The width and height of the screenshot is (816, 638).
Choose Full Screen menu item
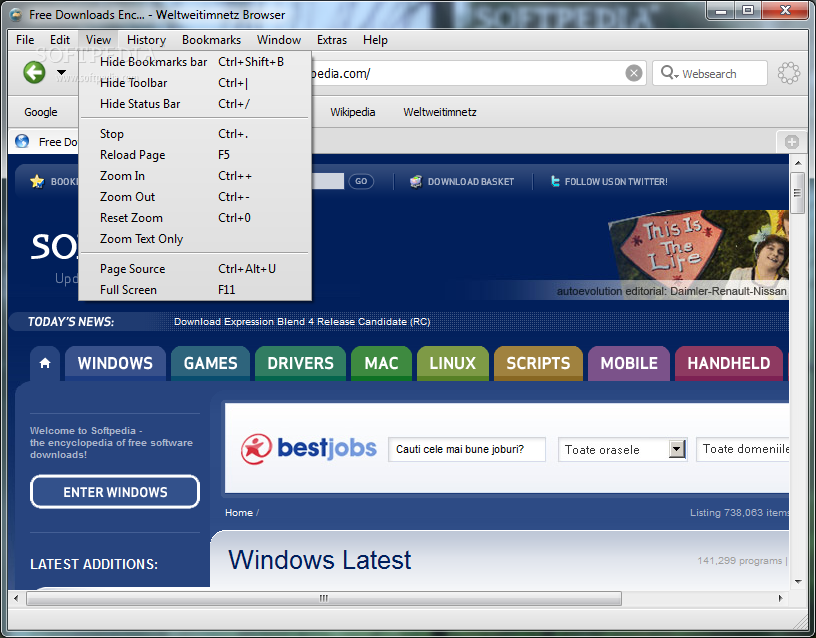click(195, 290)
